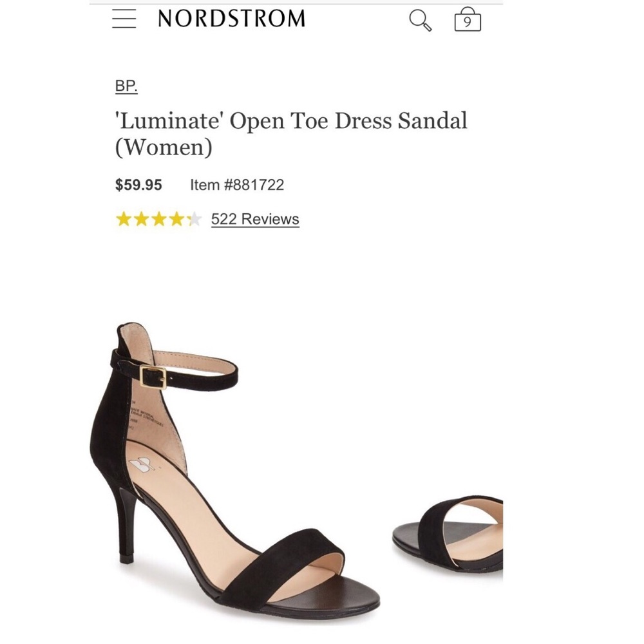Open the hamburger navigation menu
644x644 pixels.
tap(124, 18)
